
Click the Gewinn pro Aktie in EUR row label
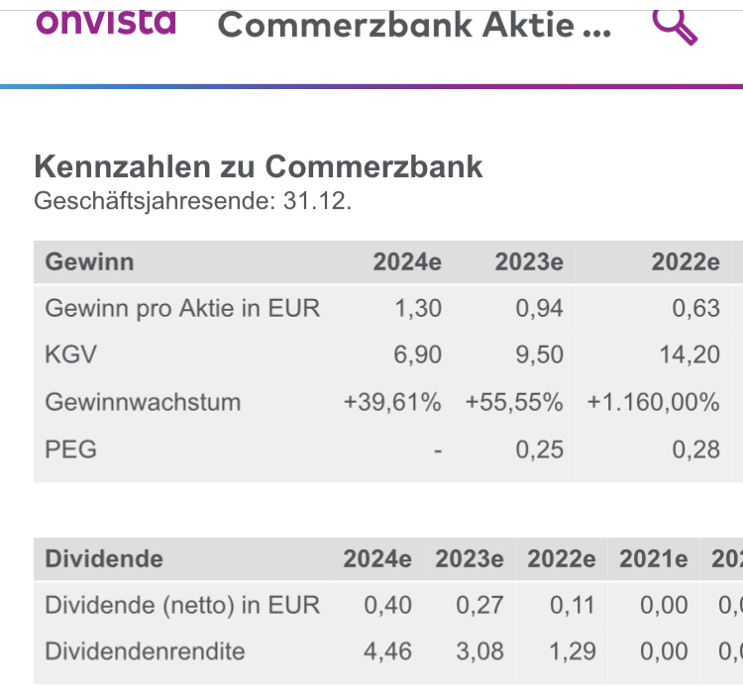point(183,308)
